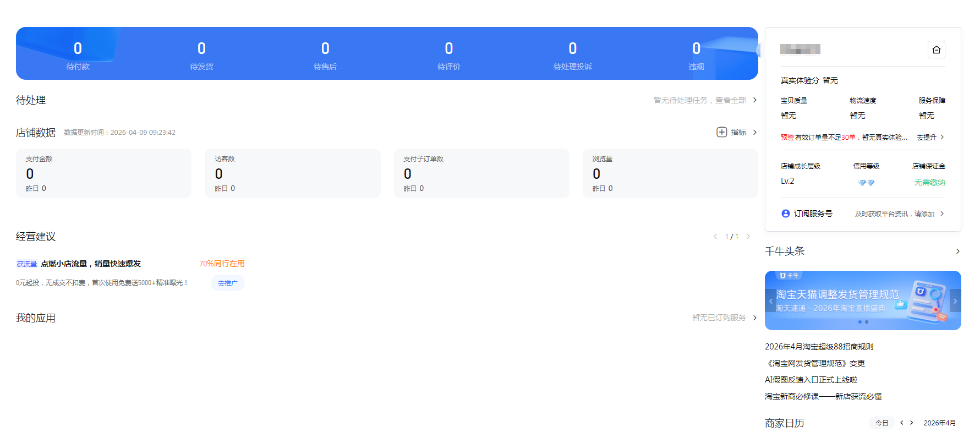
Task: Click the 去提升 chevron arrow
Action: click(942, 137)
